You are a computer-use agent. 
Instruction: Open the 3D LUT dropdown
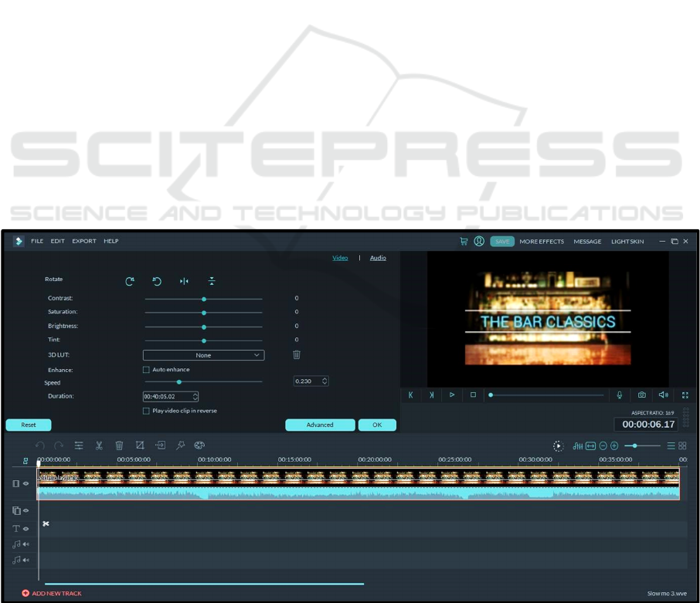(x=204, y=355)
